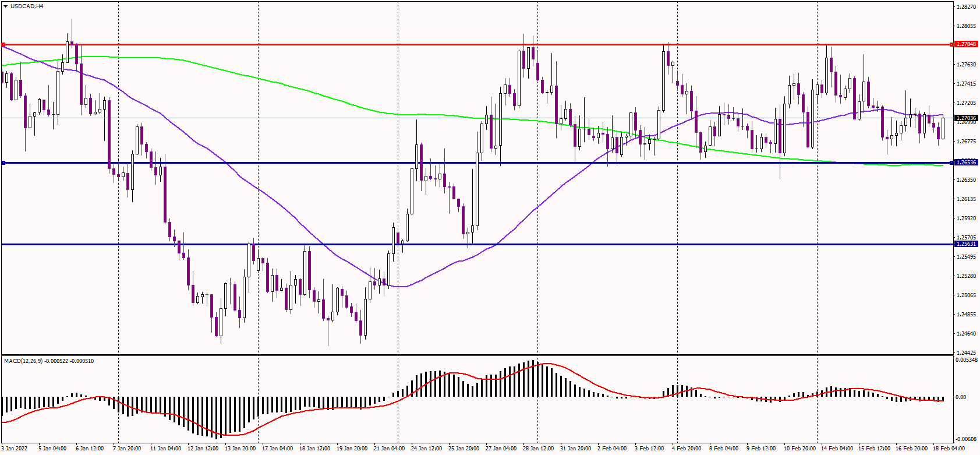Click the 14 Feb 04:00 time label

click(837, 449)
